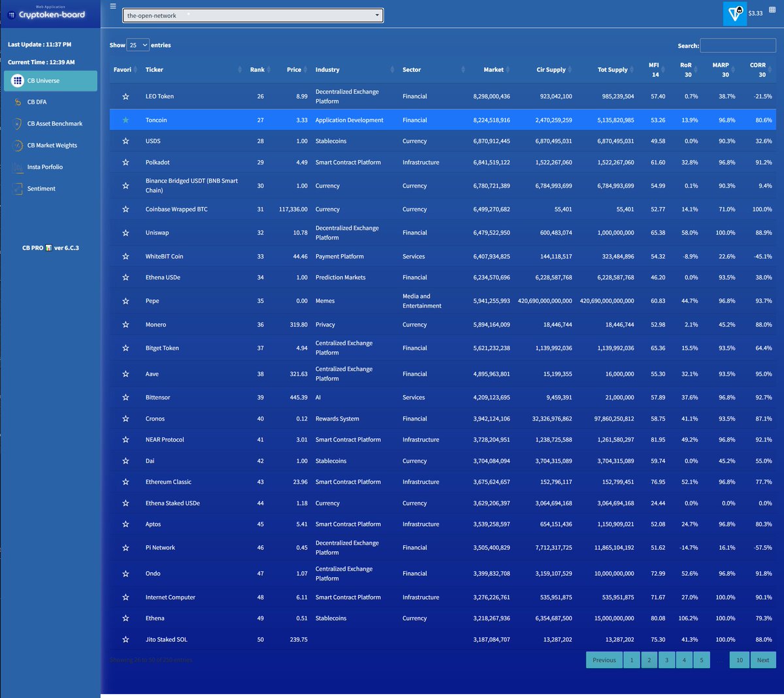Star the Ethena Staked USDe row
Viewport: 784px width, 698px height.
click(125, 503)
